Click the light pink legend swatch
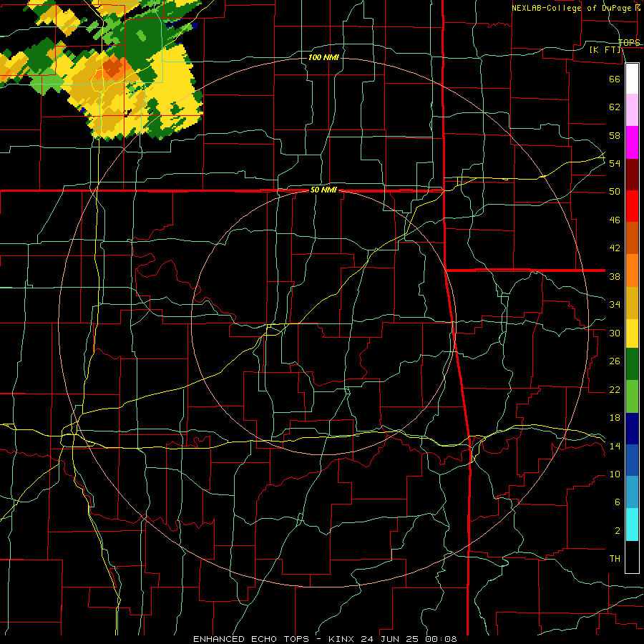The image size is (644, 644). (x=632, y=110)
